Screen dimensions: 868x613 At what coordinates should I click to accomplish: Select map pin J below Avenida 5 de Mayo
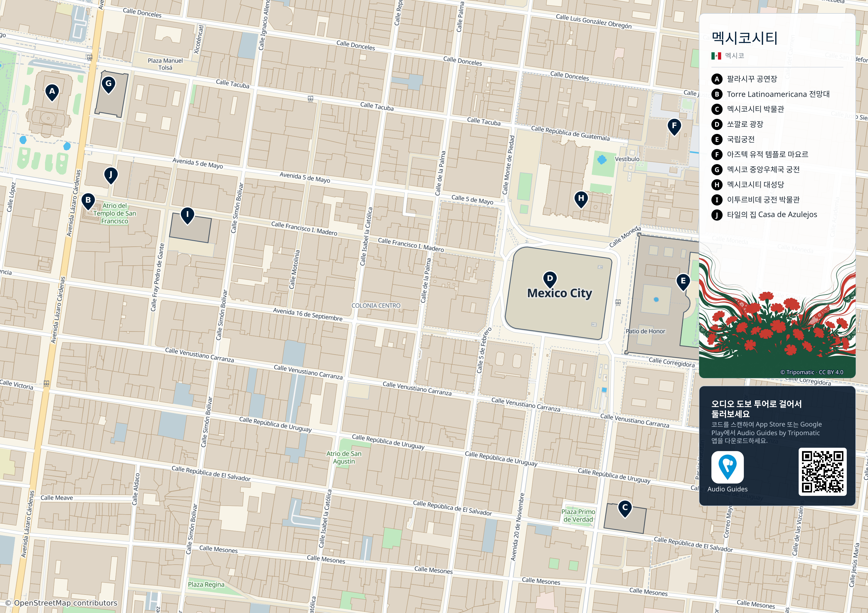[111, 176]
